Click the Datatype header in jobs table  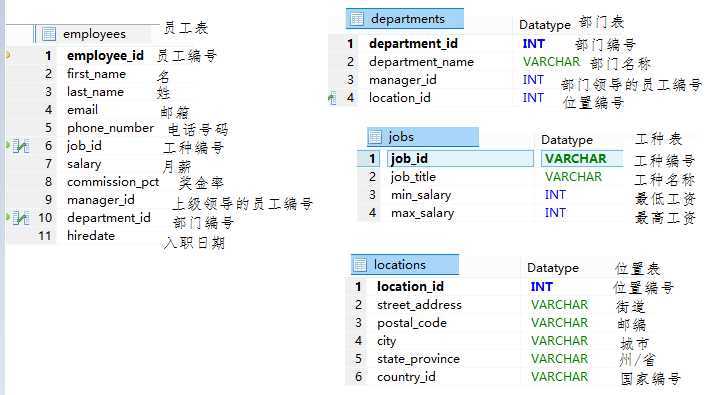[x=567, y=140]
